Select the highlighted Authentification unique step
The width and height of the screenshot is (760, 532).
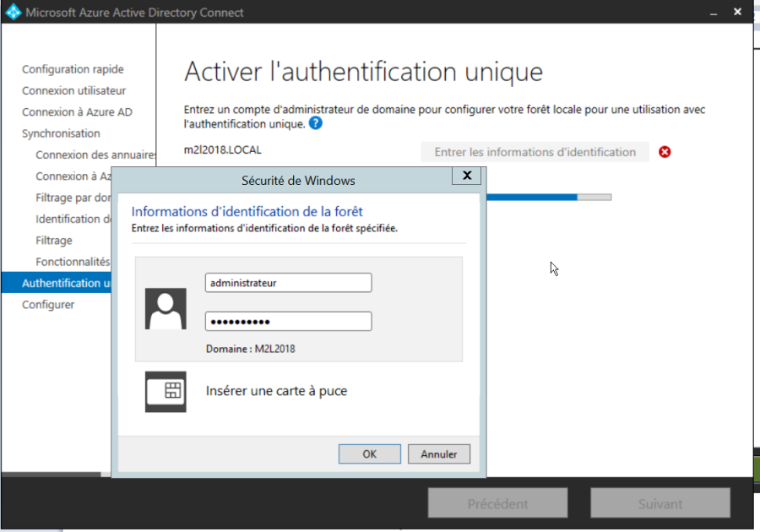pos(57,283)
